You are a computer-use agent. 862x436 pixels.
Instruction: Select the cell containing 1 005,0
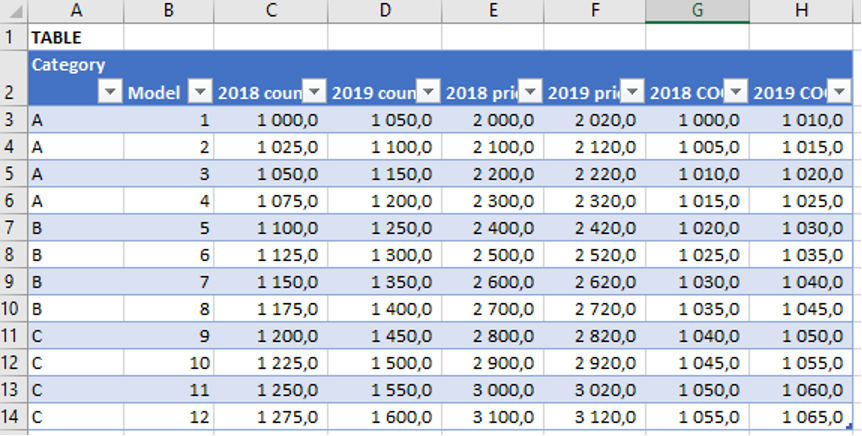(x=697, y=147)
